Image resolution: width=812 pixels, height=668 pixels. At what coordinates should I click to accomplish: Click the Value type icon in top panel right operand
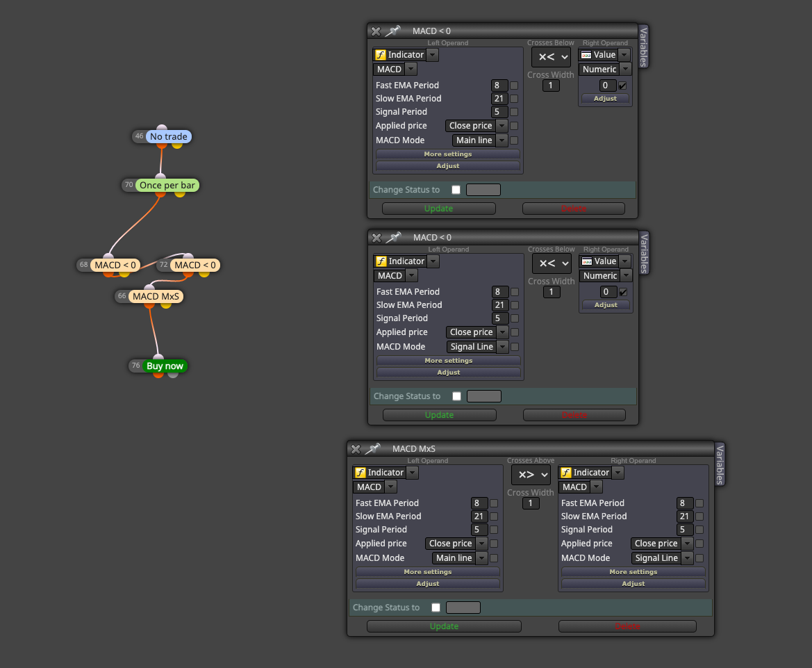[x=586, y=55]
